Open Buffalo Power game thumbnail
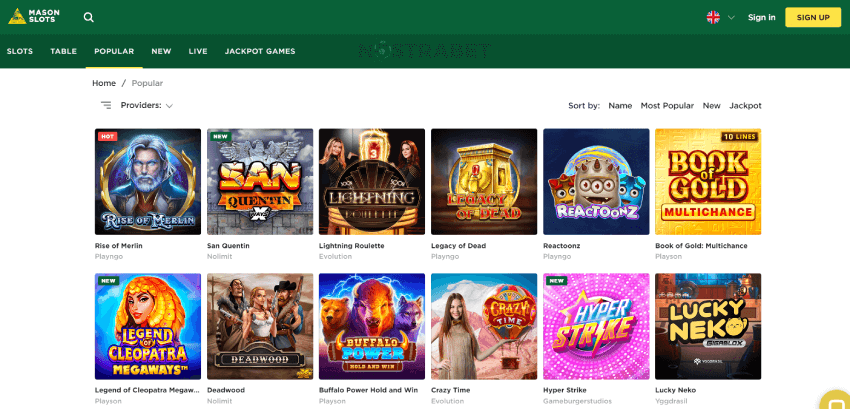850x409 pixels. (372, 326)
